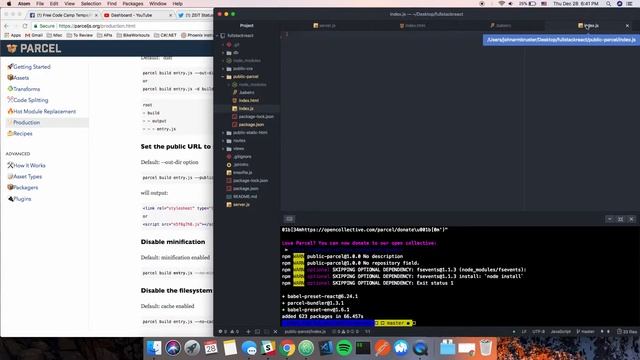Open Spotify from the dock

click(x=344, y=348)
